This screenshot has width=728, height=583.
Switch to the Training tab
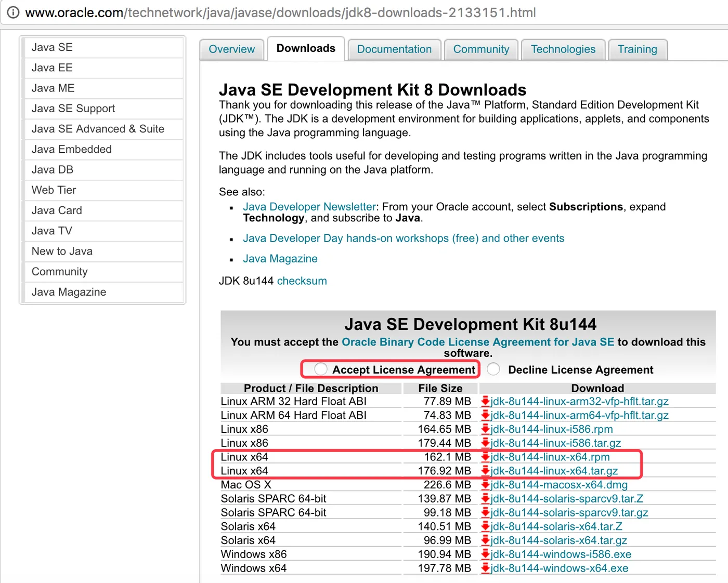tap(638, 49)
